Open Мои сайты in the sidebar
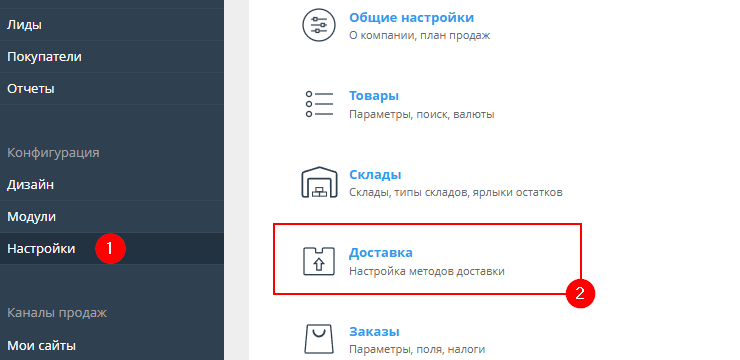The width and height of the screenshot is (740, 360). (x=112, y=345)
